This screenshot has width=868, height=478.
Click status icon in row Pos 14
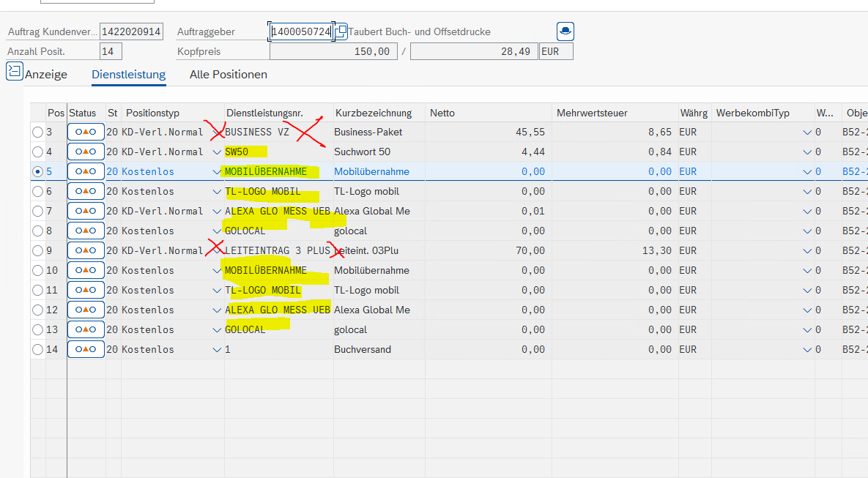pos(86,349)
